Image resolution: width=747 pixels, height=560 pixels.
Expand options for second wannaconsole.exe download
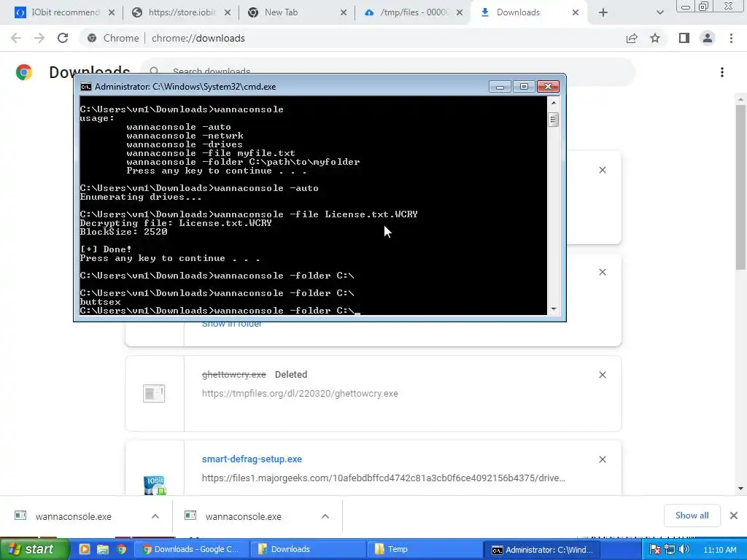325,516
